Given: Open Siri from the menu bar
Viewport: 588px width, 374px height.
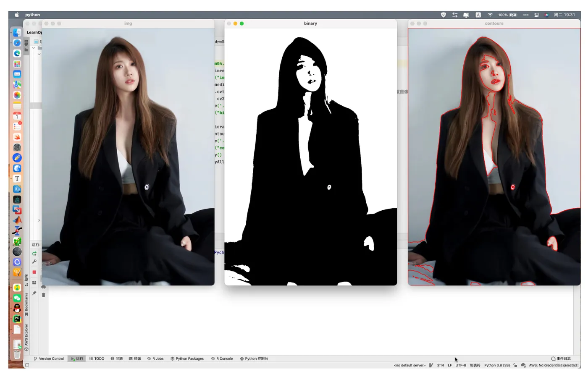Looking at the screenshot, I should click(x=546, y=15).
